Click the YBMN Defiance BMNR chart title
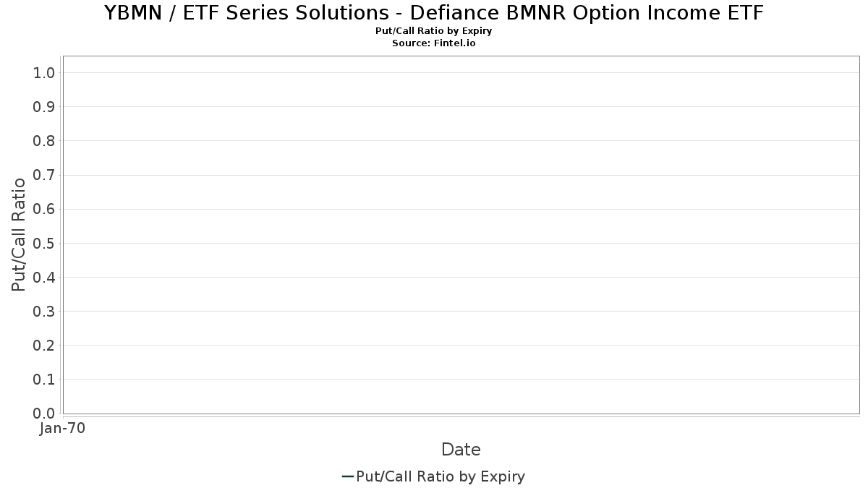This screenshot has width=868, height=488. 434,13
